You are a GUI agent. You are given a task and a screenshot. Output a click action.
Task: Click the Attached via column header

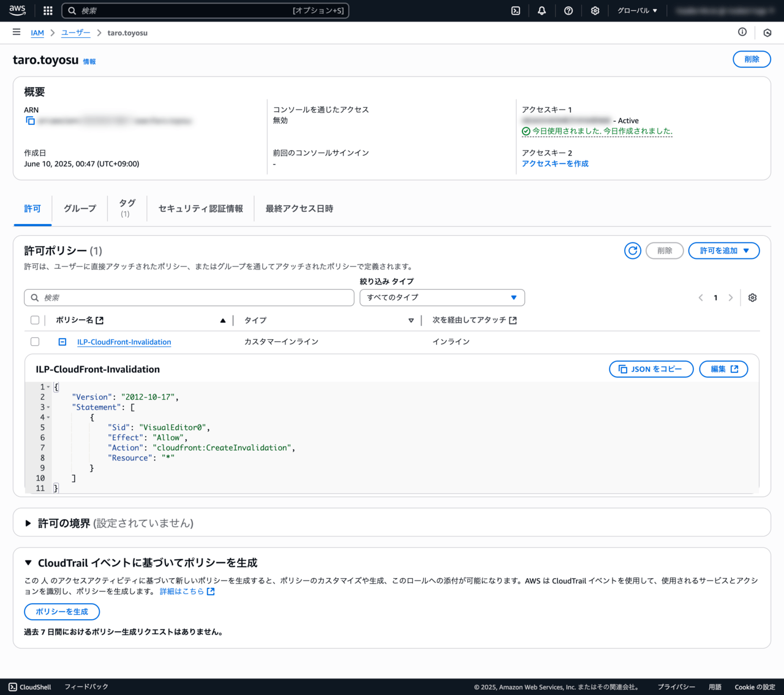click(475, 320)
